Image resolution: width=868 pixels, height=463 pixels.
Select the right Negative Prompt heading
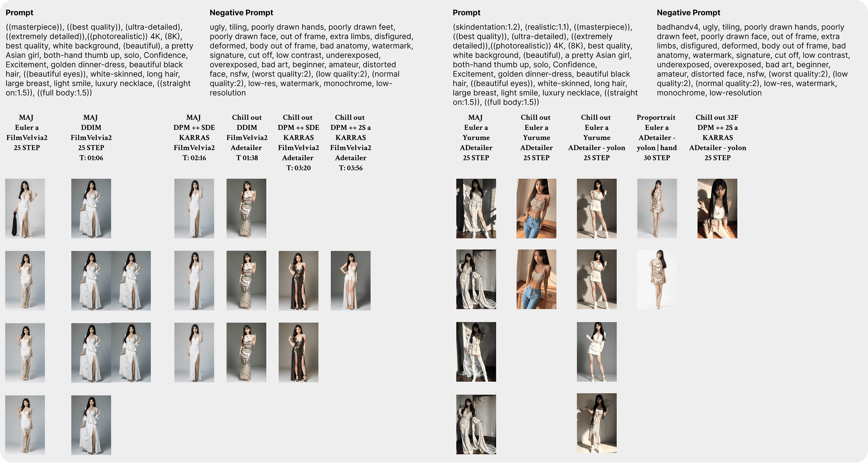click(x=689, y=12)
